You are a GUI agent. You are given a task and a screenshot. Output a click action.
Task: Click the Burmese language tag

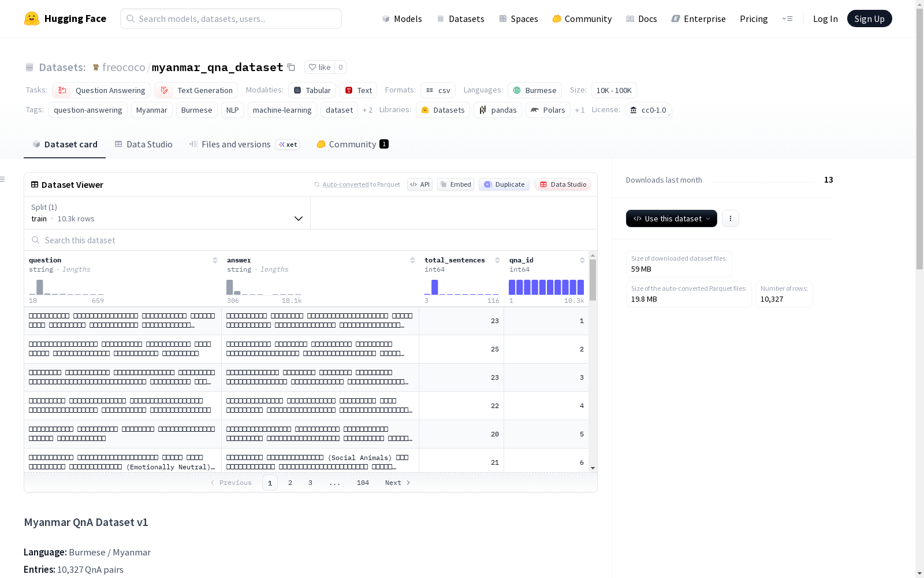(535, 90)
